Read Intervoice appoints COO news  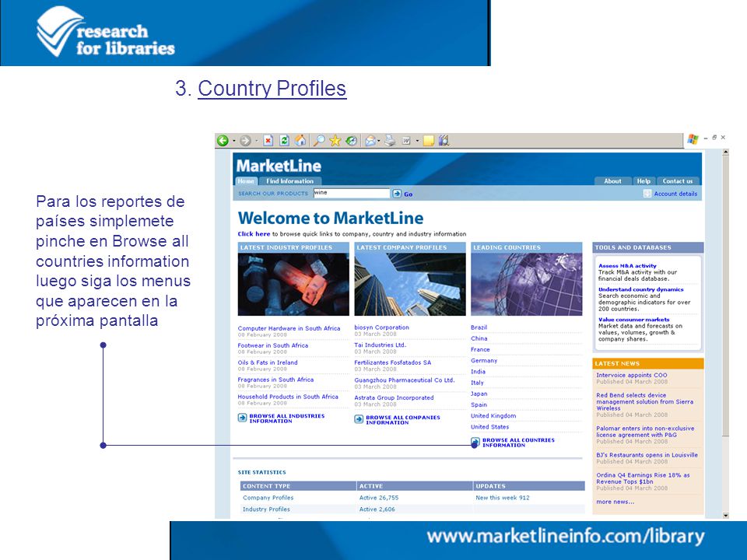[x=632, y=375]
